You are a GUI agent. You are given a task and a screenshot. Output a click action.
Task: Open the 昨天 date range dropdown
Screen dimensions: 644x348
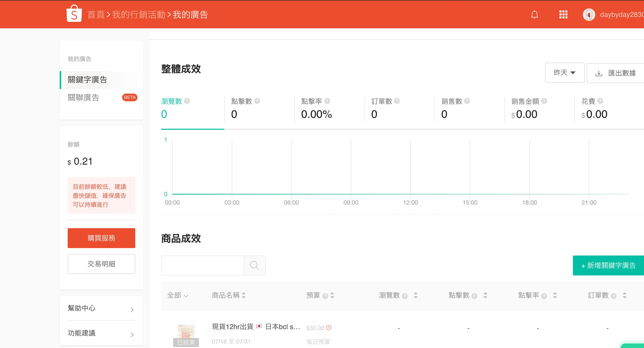coord(564,73)
